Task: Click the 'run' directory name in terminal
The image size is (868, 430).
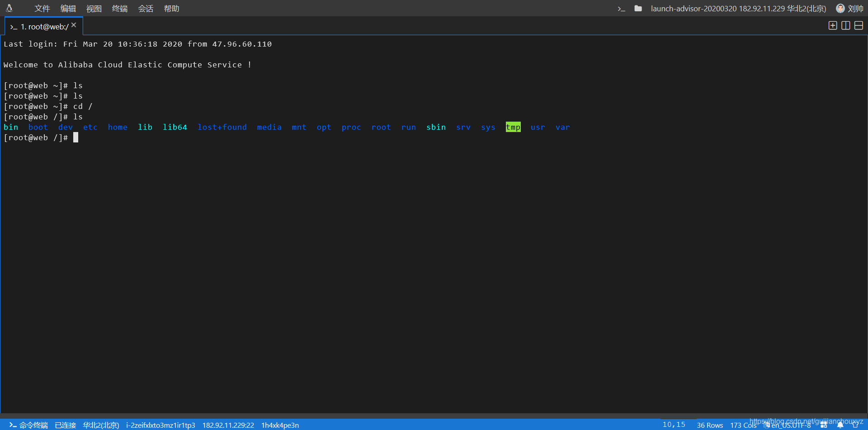Action: [x=409, y=127]
